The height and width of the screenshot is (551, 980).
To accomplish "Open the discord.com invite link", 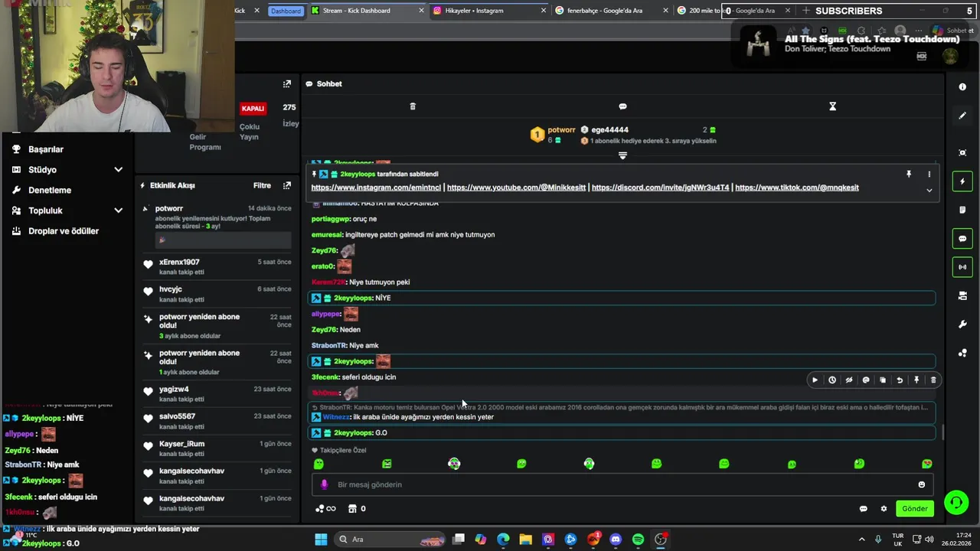I will (x=660, y=187).
